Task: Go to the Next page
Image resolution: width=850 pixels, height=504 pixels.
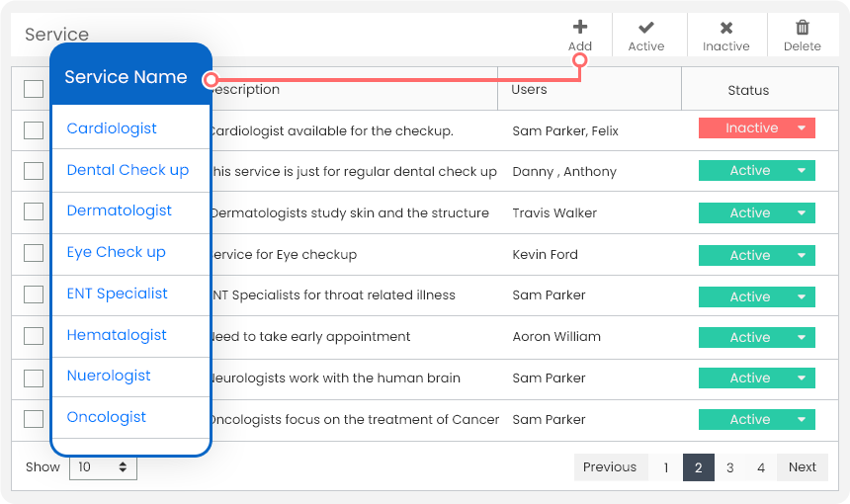Action: pos(803,467)
